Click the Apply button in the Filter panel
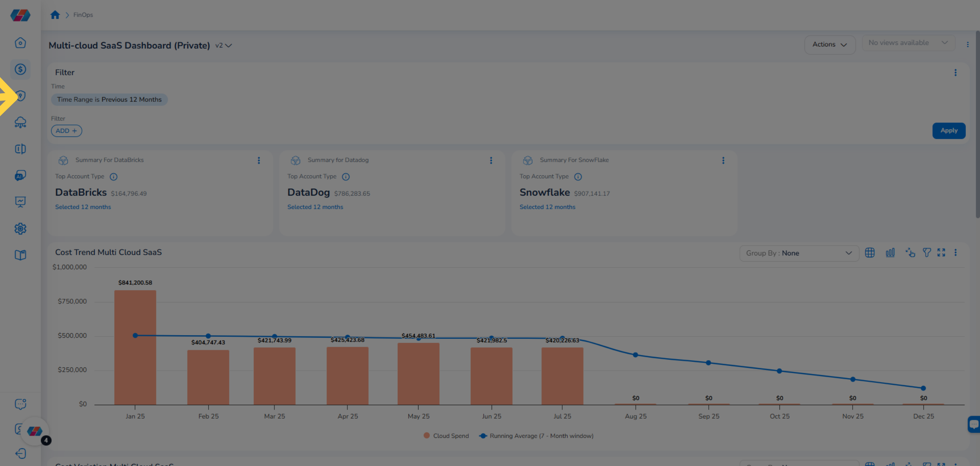The height and width of the screenshot is (466, 980). point(949,130)
